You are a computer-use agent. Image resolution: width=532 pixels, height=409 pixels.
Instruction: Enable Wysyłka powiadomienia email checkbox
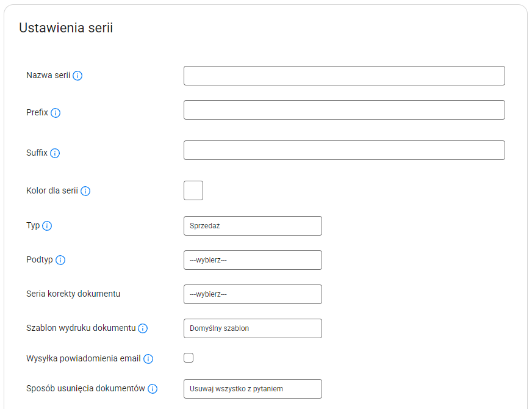[189, 358]
